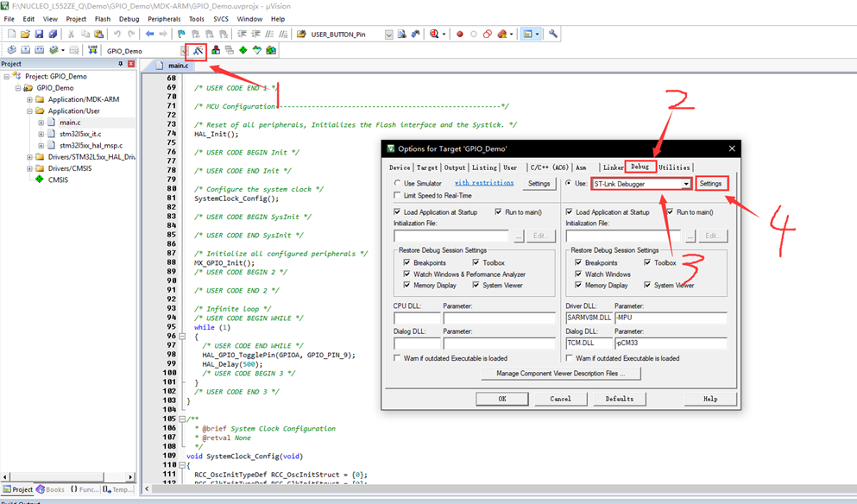This screenshot has height=504, width=857.
Task: Click the Save file toolbar icon
Action: click(40, 35)
